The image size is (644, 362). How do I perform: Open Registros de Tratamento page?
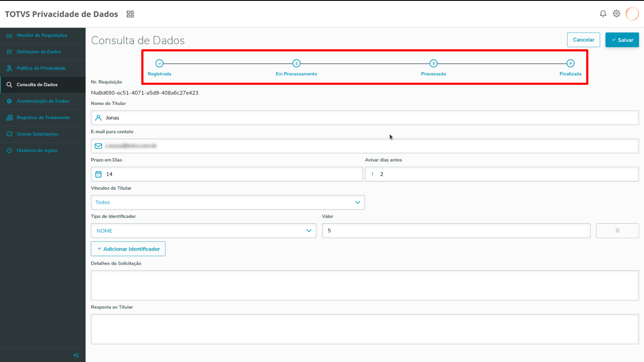(43, 117)
